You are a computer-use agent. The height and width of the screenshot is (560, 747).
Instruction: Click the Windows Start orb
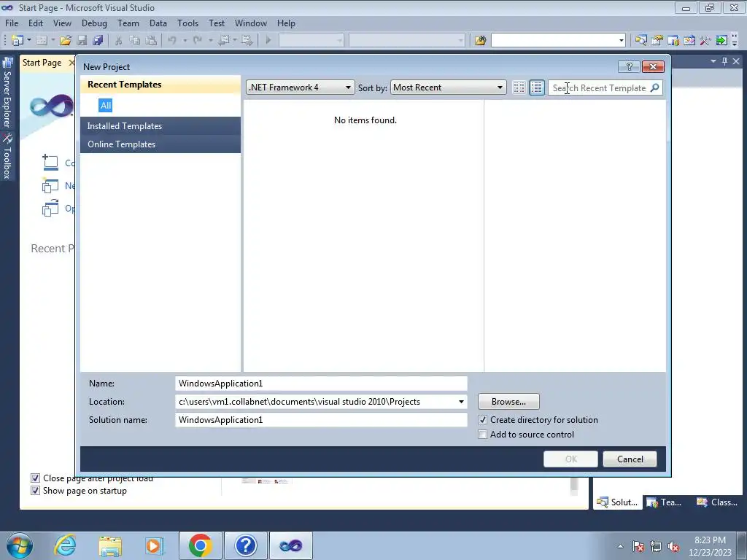[20, 545]
